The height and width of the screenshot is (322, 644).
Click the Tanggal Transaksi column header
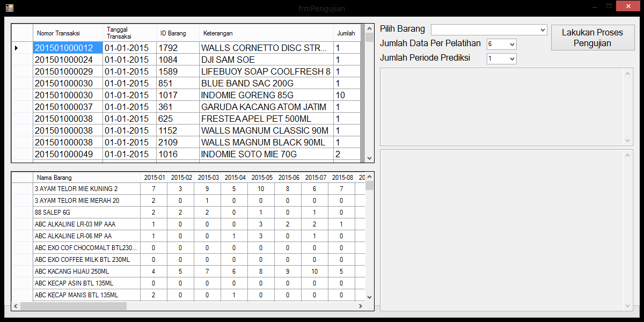click(x=129, y=33)
